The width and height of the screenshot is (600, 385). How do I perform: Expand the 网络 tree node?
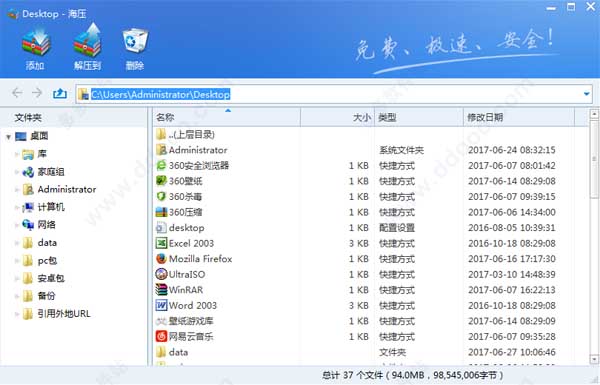click(x=17, y=225)
